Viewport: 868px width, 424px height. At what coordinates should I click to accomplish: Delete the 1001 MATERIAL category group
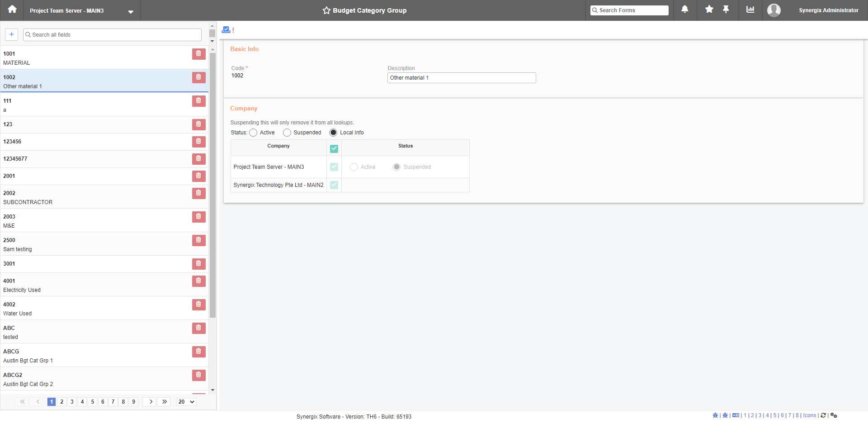(198, 54)
